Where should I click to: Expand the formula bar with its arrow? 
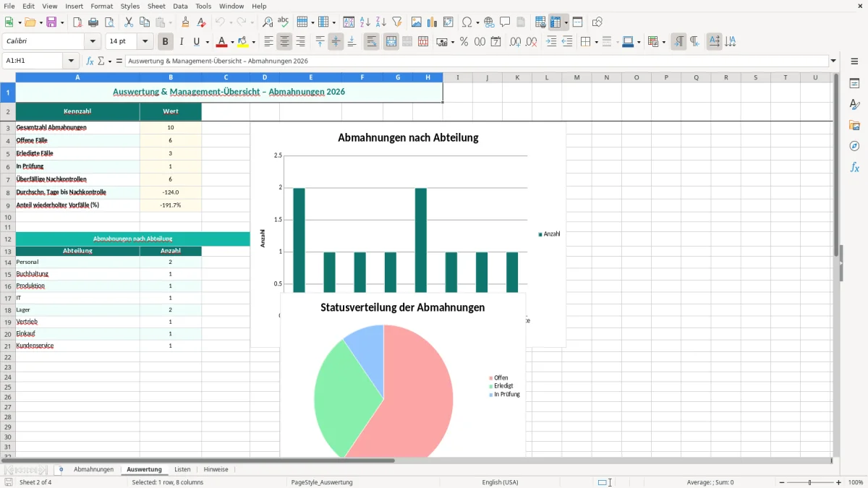click(x=833, y=61)
